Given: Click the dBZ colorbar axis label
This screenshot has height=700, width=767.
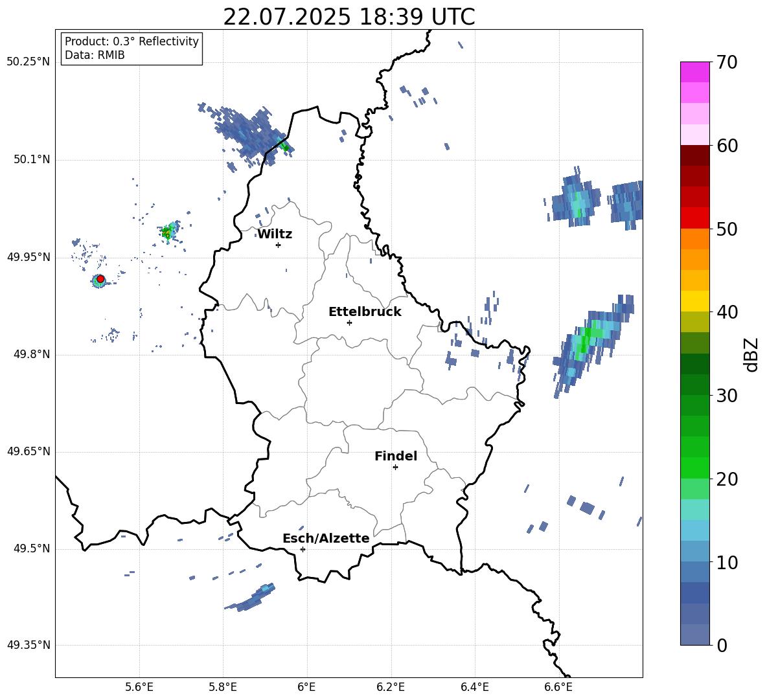Looking at the screenshot, I should (x=752, y=354).
